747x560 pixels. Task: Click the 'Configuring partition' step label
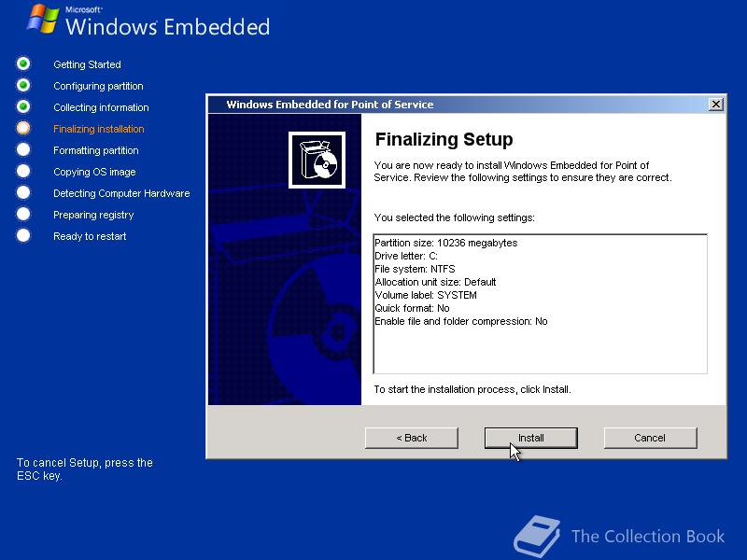pyautogui.click(x=98, y=86)
